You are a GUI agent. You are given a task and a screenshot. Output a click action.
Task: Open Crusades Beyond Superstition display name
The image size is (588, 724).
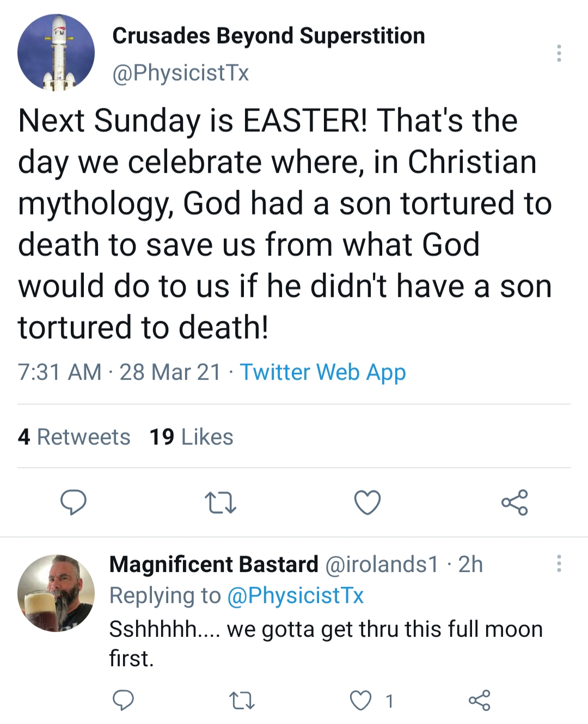(268, 36)
